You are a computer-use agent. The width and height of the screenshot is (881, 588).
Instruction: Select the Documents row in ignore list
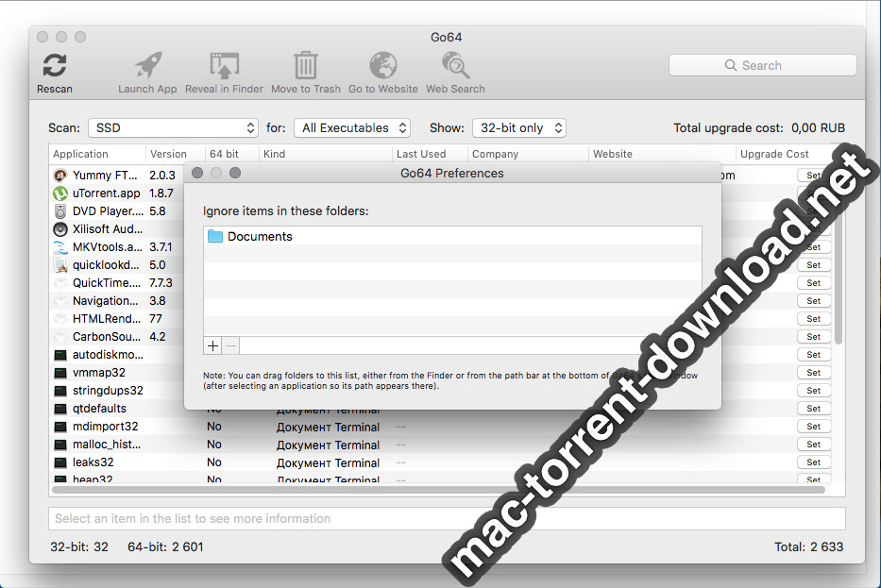click(452, 237)
